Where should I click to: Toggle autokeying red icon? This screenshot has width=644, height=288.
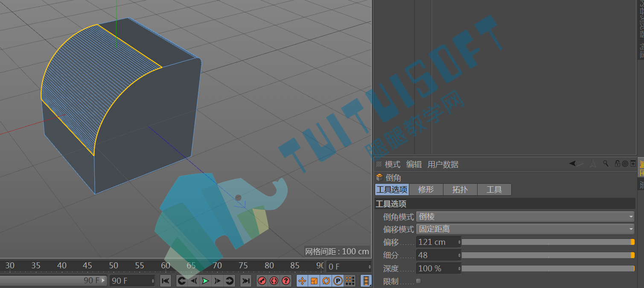click(x=274, y=281)
